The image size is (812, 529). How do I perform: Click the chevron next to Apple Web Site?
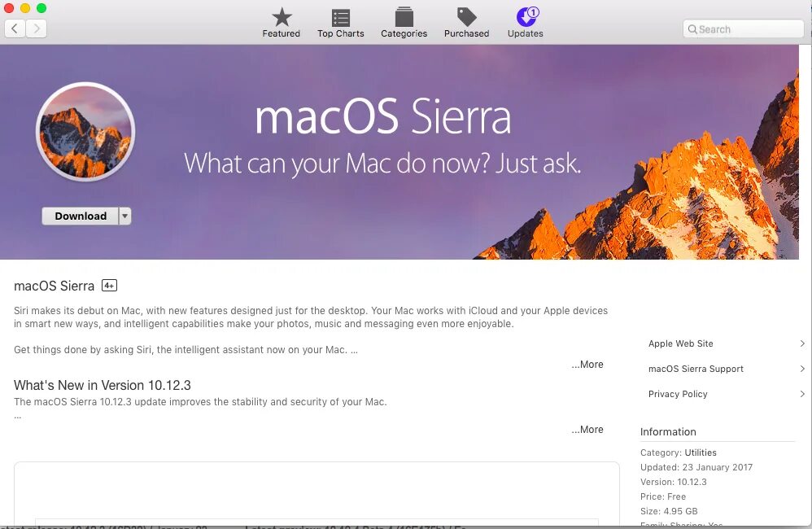[x=801, y=343]
